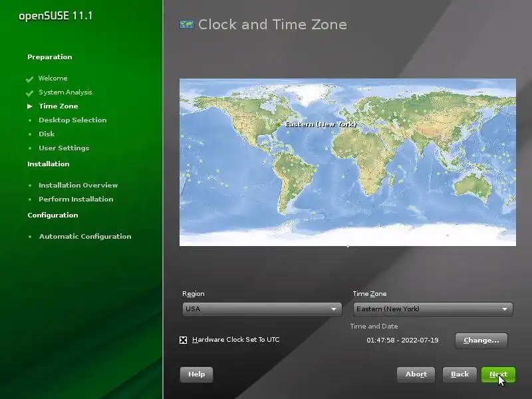532x399 pixels.
Task: Select System Analysis step in sidebar
Action: pyautogui.click(x=65, y=92)
